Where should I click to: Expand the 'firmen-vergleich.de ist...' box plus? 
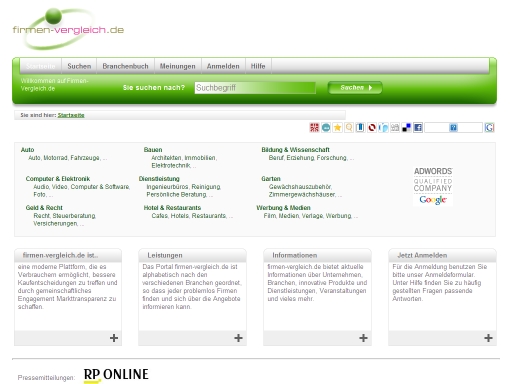[114, 338]
